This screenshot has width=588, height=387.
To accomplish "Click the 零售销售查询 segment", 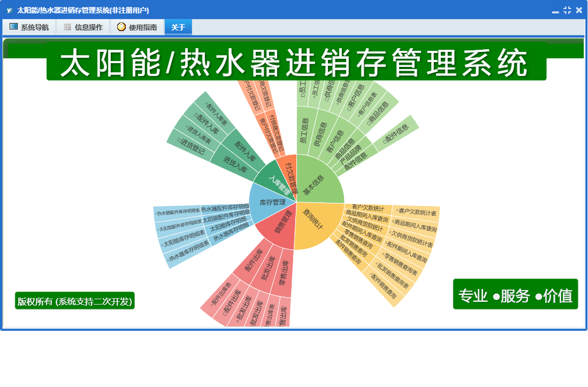I will pos(358,239).
